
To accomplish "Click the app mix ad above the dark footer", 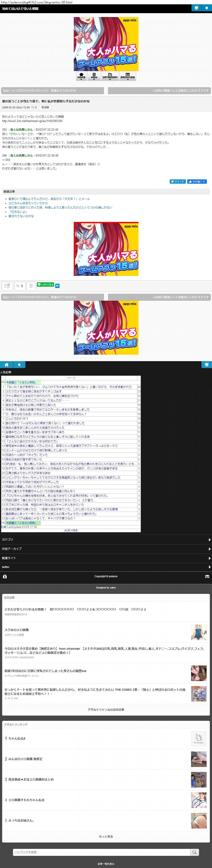I will pyautogui.click(x=106, y=327).
